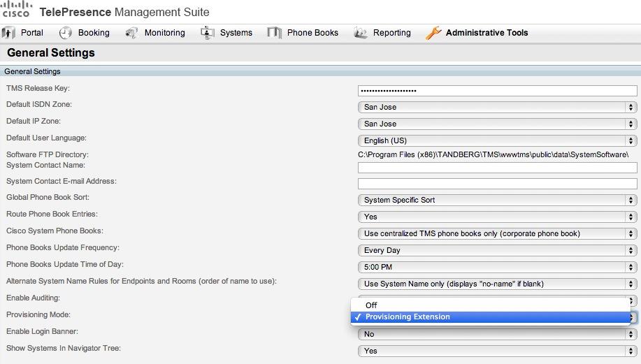Viewport: 641px width, 364px height.
Task: Click the Phone Books icon
Action: tap(274, 33)
